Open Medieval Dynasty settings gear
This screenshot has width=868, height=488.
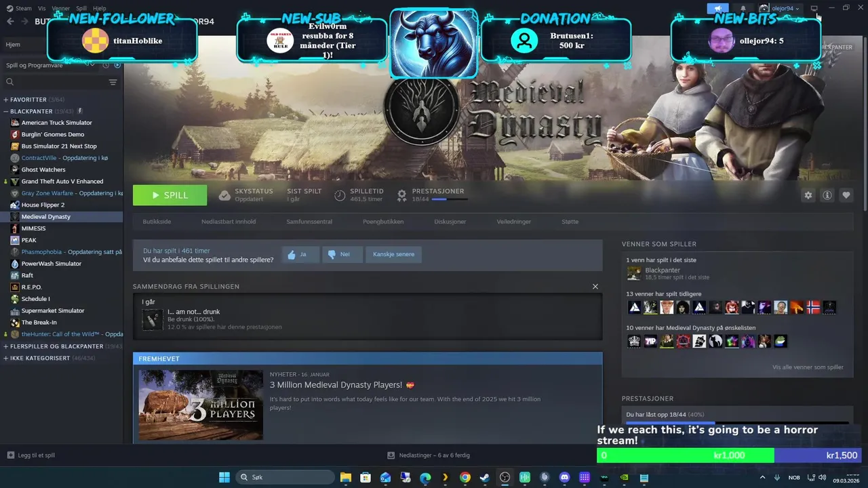click(x=808, y=195)
